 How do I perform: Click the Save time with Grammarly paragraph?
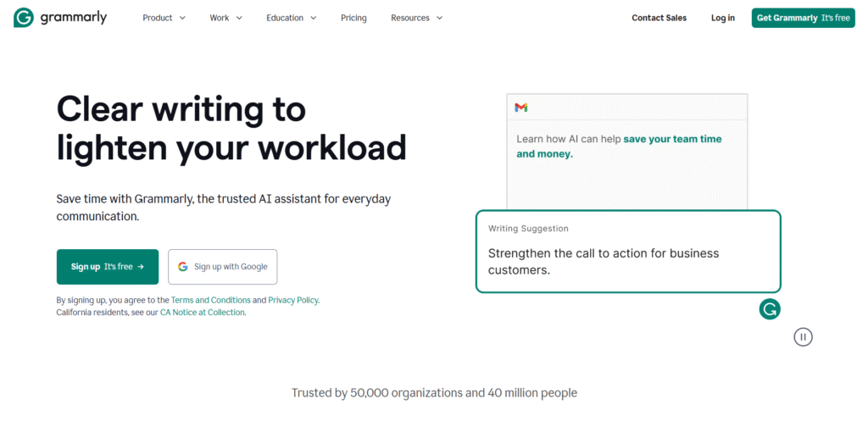[224, 208]
